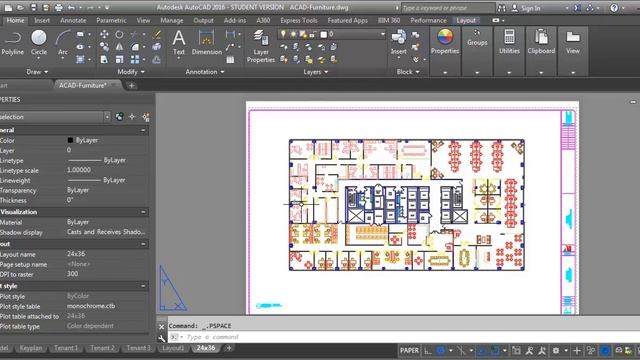Screen dimensions: 640x360
Task: Click the Scale tool icon
Action: click(119, 60)
